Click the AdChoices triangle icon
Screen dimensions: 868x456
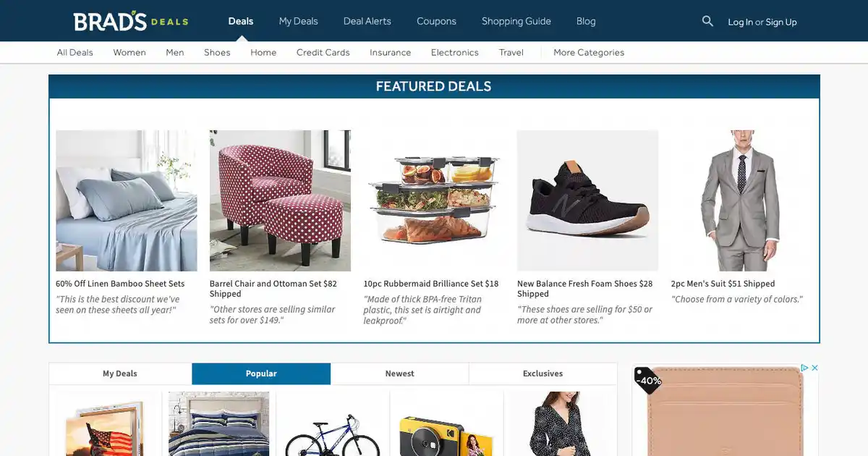click(804, 368)
